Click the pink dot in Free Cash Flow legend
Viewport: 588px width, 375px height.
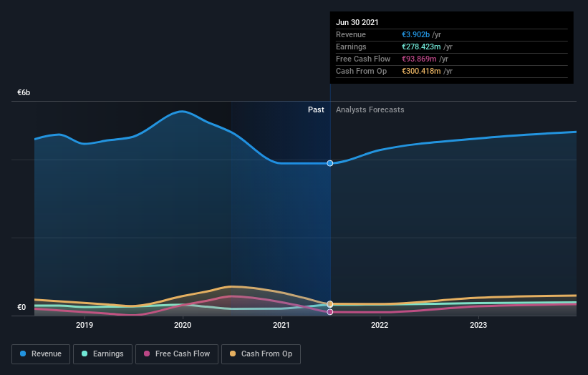click(x=147, y=354)
